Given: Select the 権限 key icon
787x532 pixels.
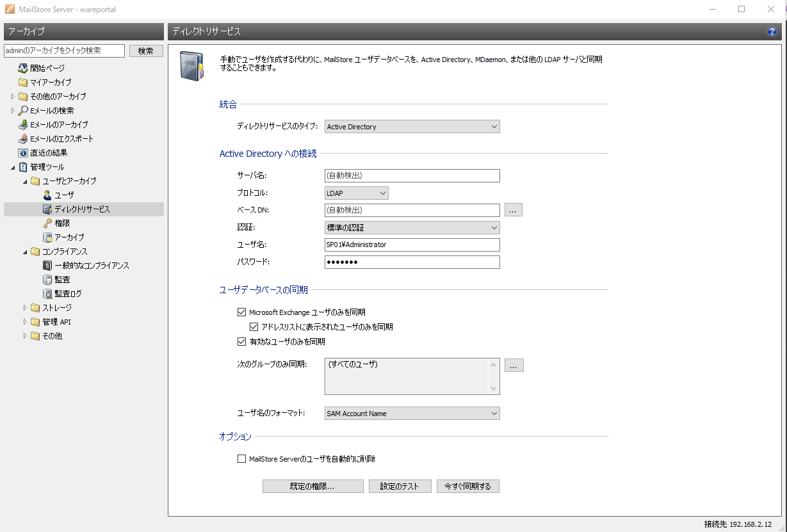Looking at the screenshot, I should click(x=47, y=223).
